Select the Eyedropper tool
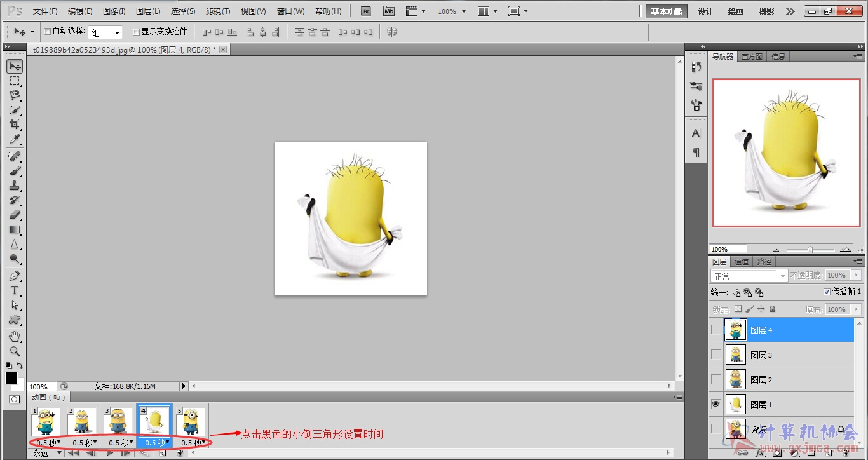 pyautogui.click(x=15, y=139)
